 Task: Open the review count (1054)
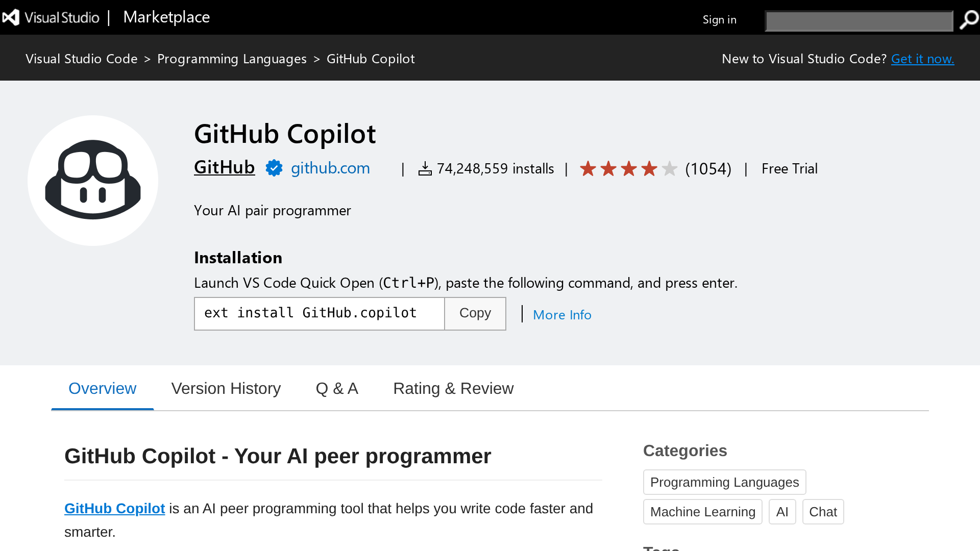[x=708, y=169]
